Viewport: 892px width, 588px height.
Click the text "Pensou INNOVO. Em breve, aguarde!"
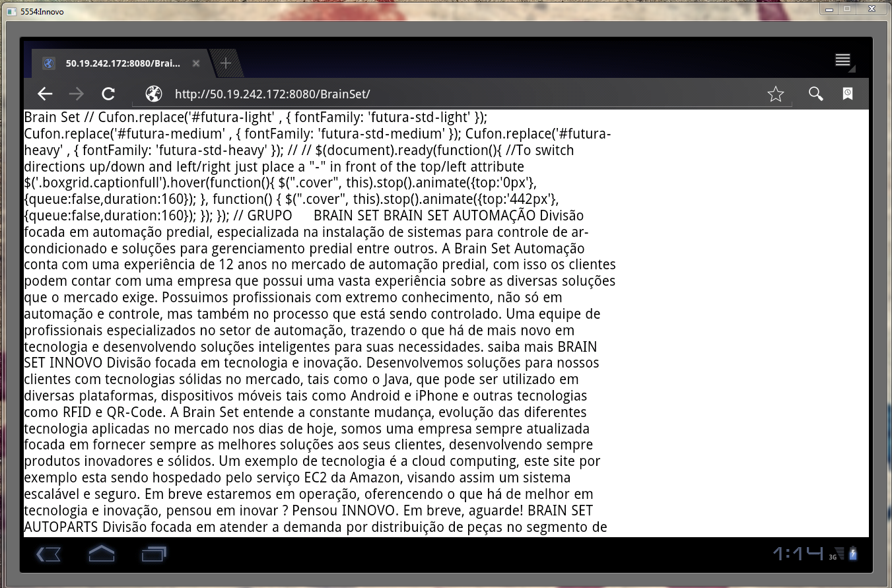(x=407, y=511)
